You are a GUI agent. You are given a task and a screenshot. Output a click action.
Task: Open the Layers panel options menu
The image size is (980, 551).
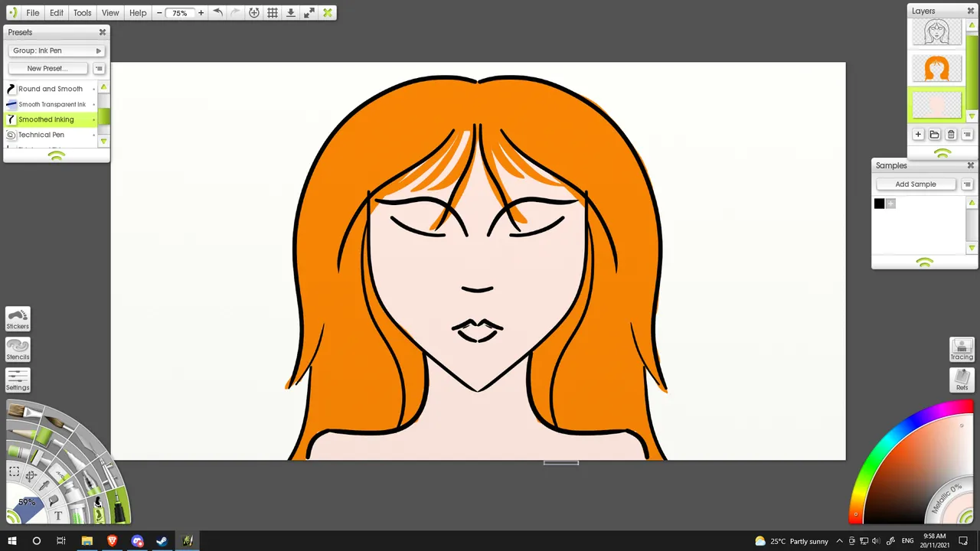(969, 135)
